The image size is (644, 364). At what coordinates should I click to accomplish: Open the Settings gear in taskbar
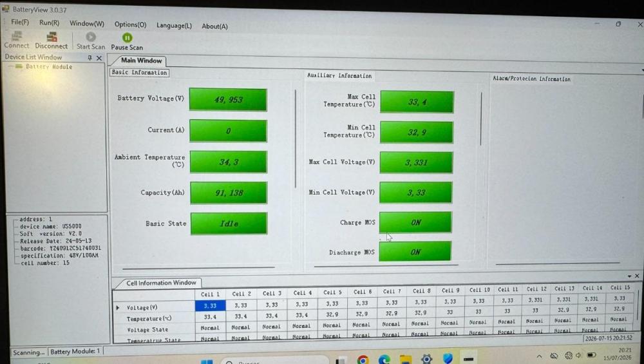pos(426,359)
